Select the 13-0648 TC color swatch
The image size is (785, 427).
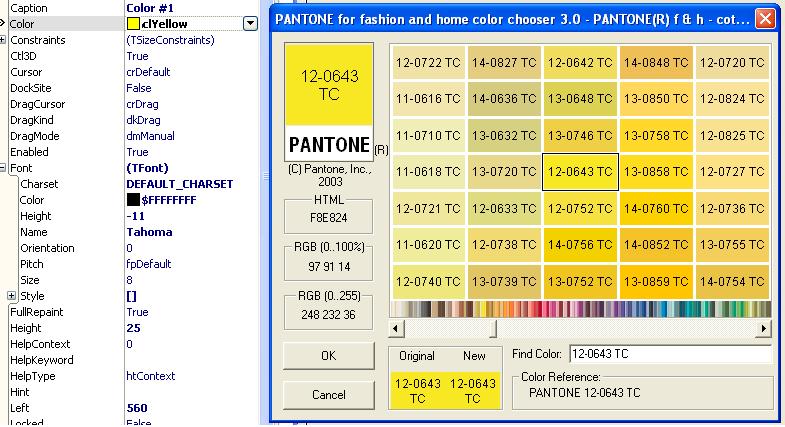580,99
